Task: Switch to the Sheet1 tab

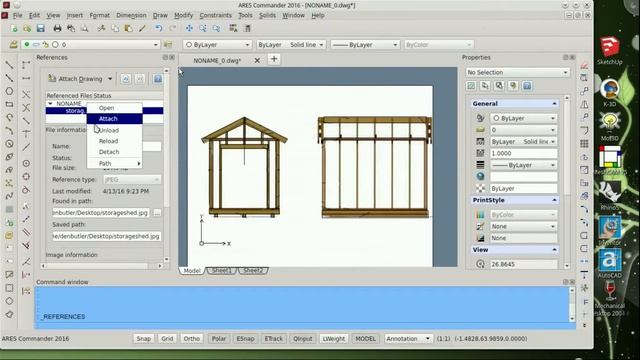Action: click(221, 271)
